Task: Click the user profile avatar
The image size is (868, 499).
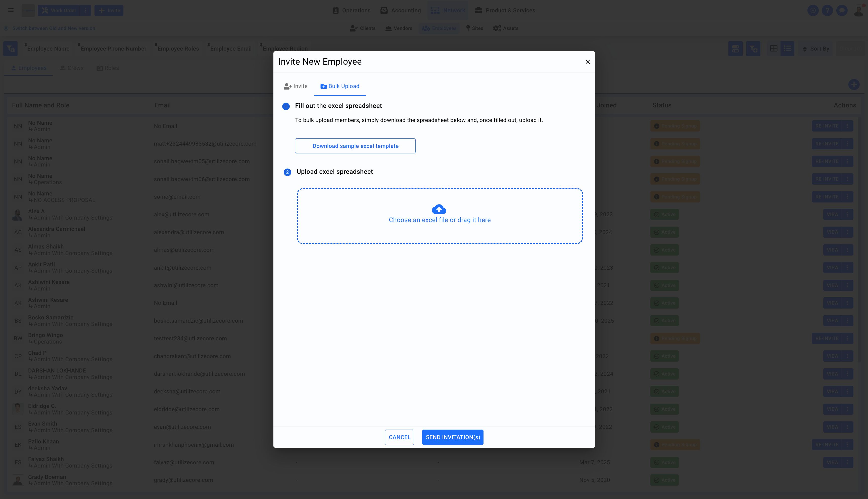Action: (858, 10)
